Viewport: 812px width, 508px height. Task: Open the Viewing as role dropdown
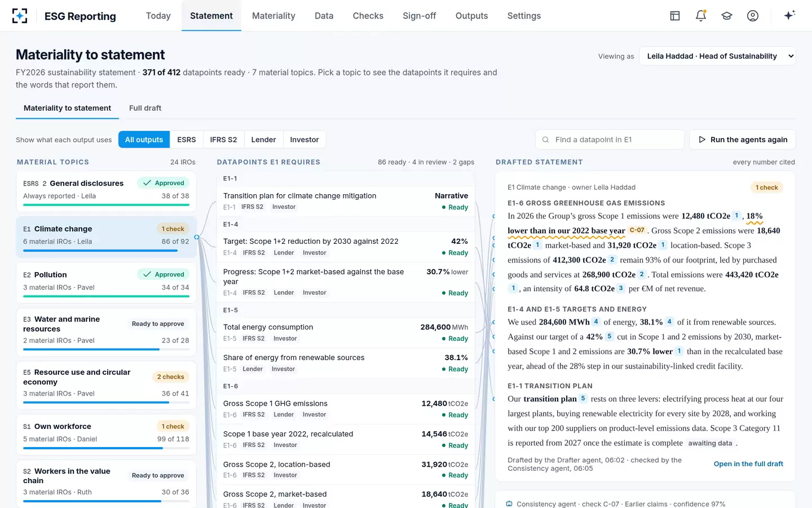click(x=717, y=56)
